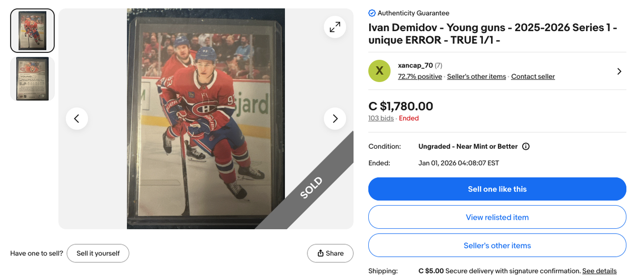644x277 pixels.
Task: Click the Sell it yourself button
Action: coord(98,253)
